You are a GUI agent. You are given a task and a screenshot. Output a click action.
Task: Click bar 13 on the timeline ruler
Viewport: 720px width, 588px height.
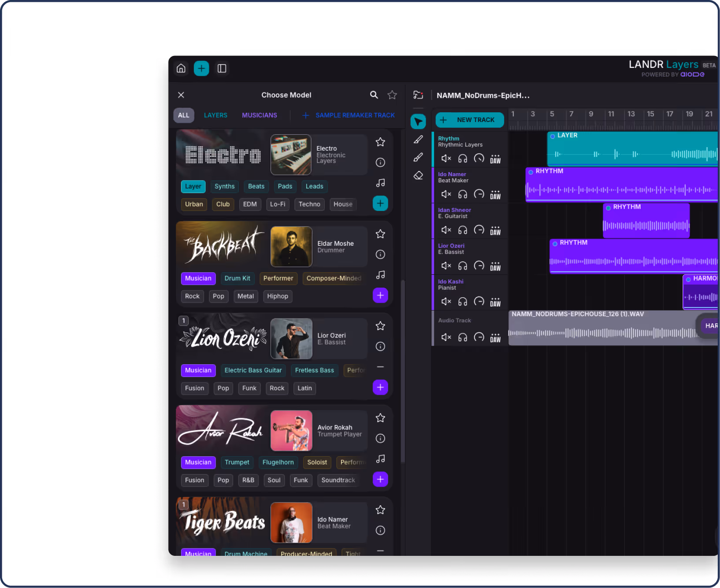[631, 114]
